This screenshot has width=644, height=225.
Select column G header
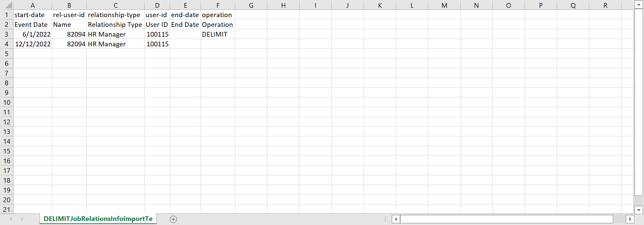click(251, 5)
